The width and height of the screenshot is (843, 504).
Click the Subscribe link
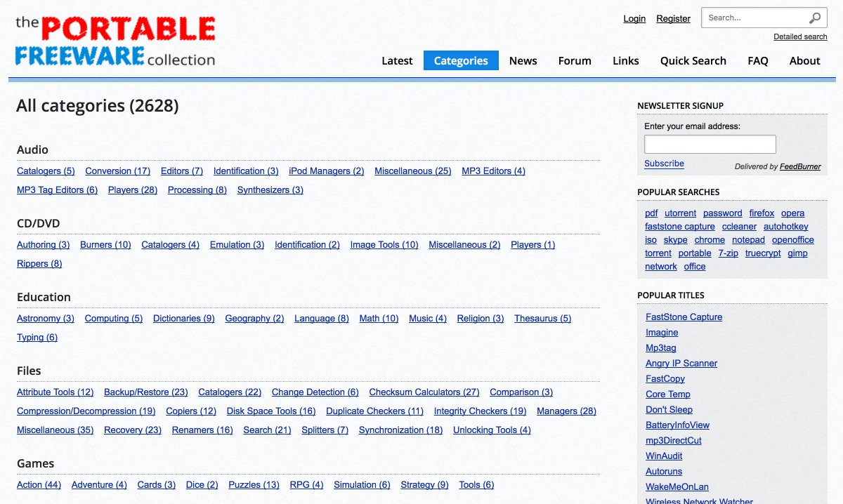click(x=664, y=164)
